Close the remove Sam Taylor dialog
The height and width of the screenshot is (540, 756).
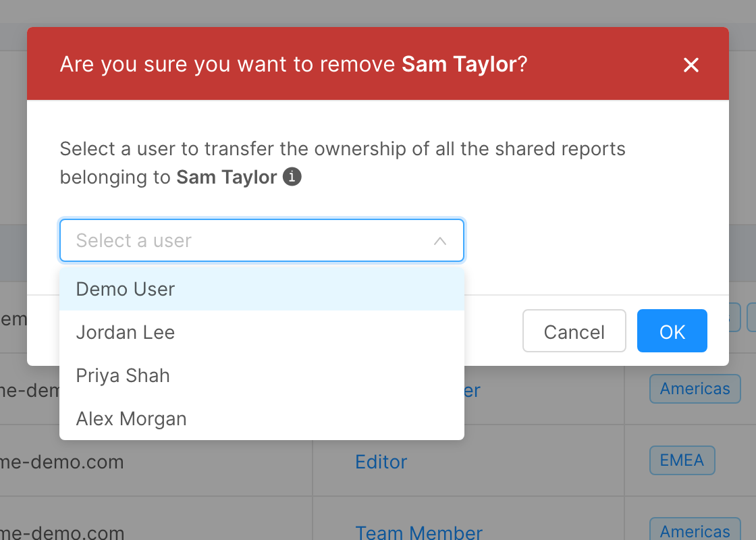pos(691,65)
